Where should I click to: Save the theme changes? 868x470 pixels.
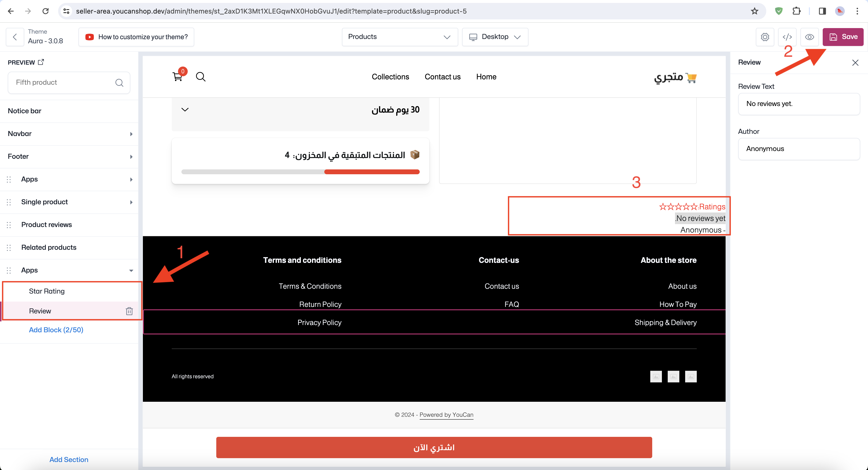coord(843,37)
